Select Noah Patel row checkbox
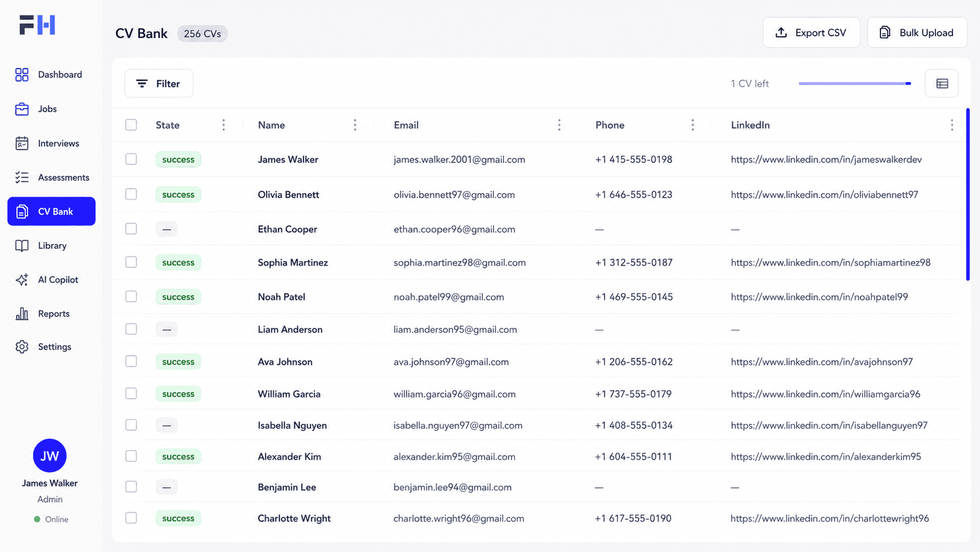Image resolution: width=980 pixels, height=552 pixels. click(131, 297)
